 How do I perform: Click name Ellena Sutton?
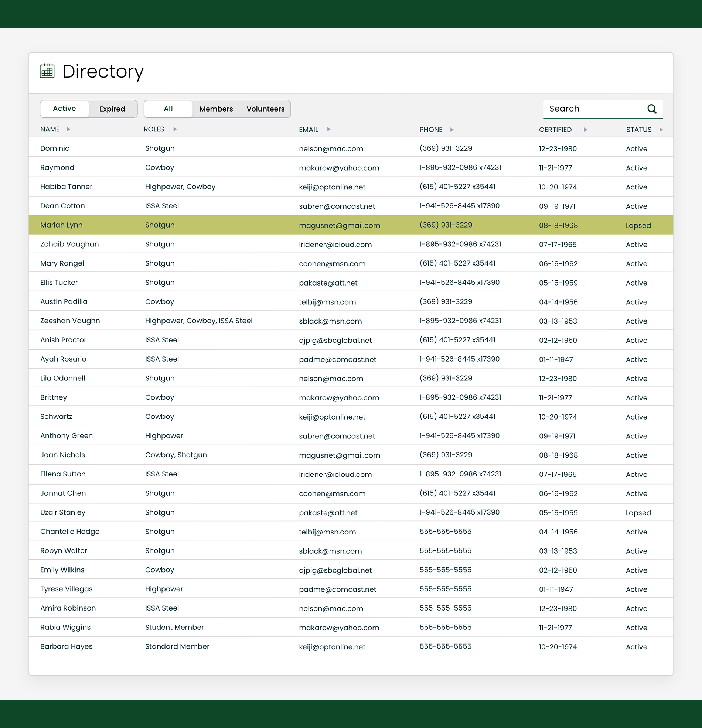[63, 474]
